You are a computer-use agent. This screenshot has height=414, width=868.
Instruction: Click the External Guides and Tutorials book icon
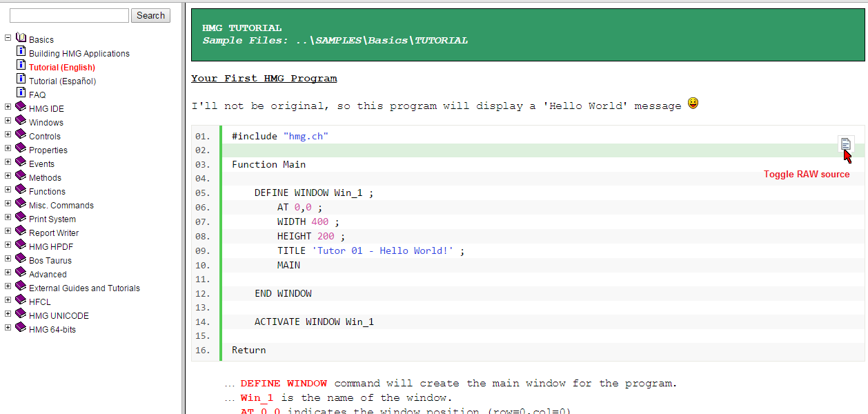pyautogui.click(x=21, y=286)
